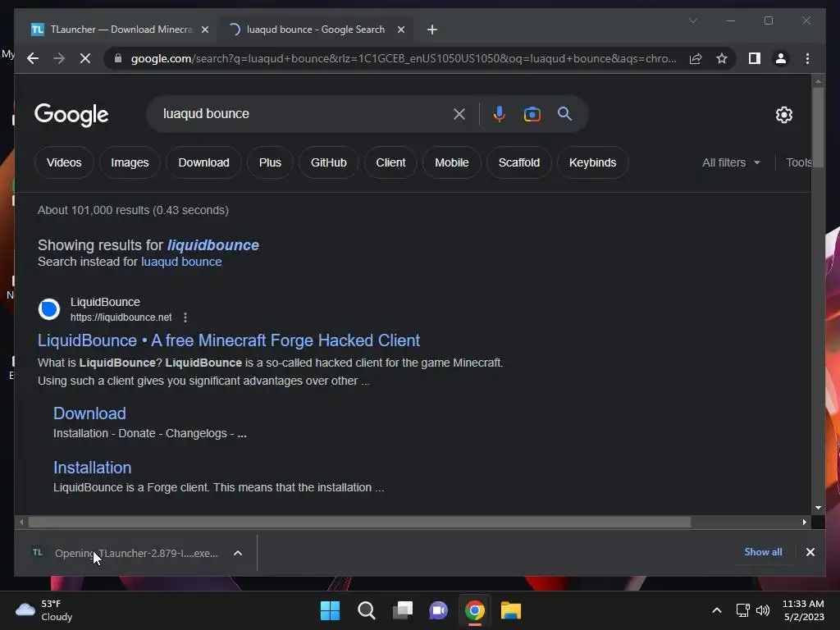Click the scroll down arrow
This screenshot has height=630, width=840.
tap(818, 507)
